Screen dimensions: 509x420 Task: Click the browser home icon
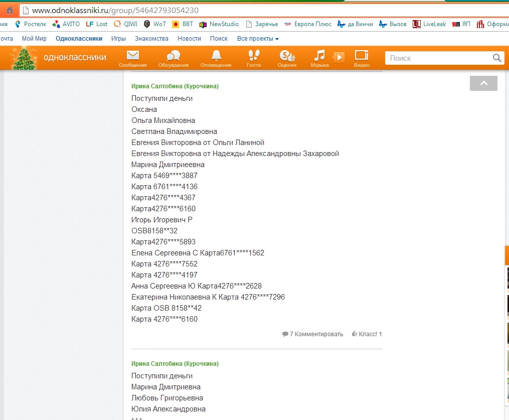click(x=10, y=10)
